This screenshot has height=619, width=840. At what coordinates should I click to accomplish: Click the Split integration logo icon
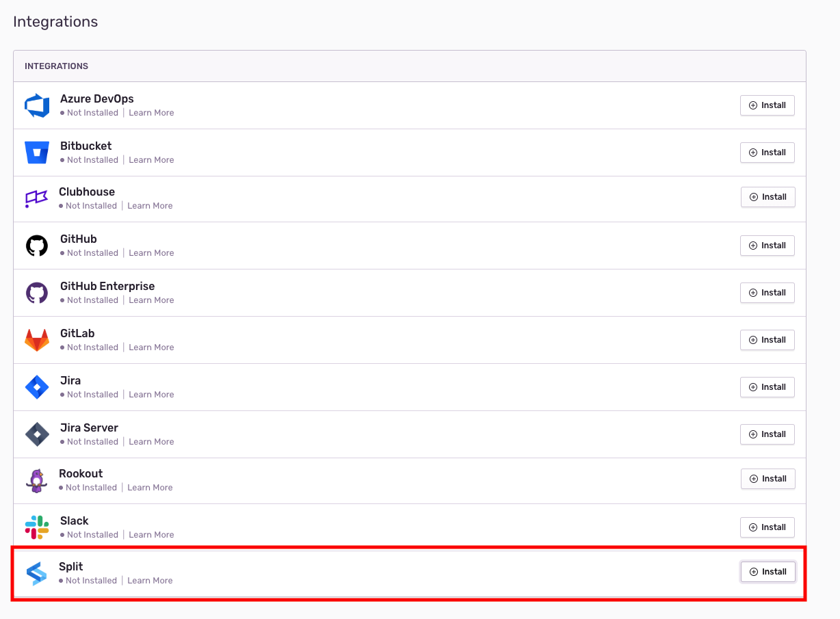tap(36, 573)
